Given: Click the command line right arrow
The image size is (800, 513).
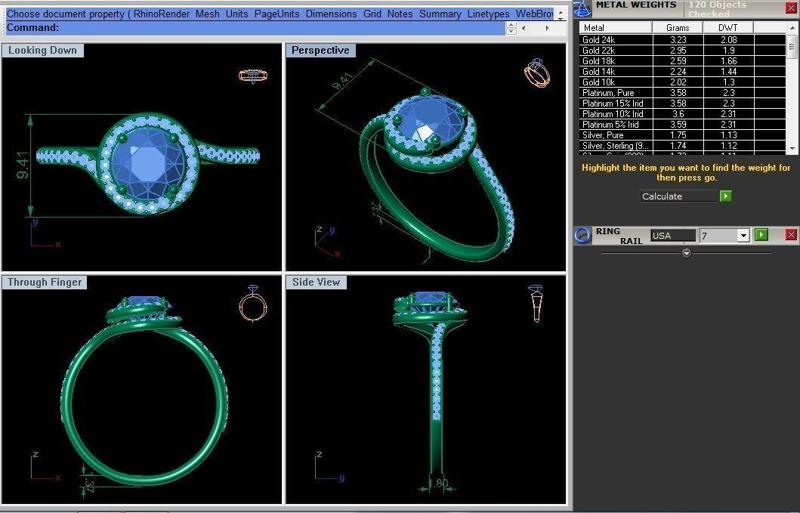Looking at the screenshot, I should tap(547, 28).
